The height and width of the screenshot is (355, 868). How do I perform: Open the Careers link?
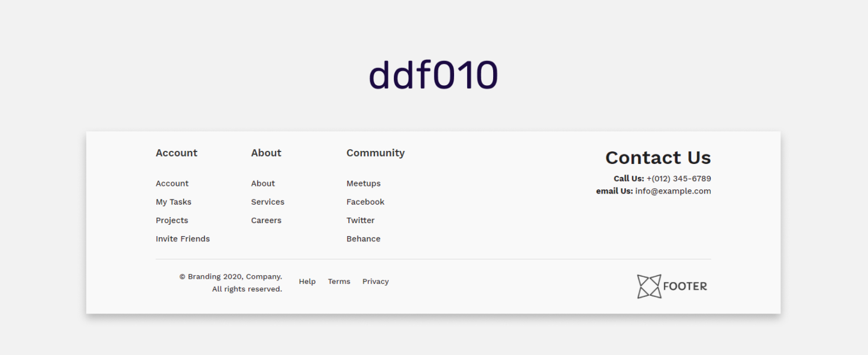tap(266, 220)
